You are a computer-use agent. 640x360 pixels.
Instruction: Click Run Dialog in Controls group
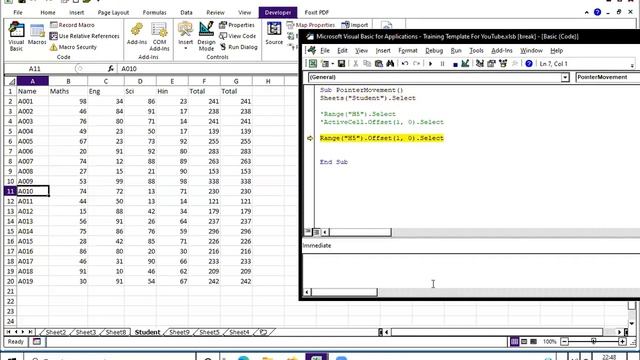point(239,47)
